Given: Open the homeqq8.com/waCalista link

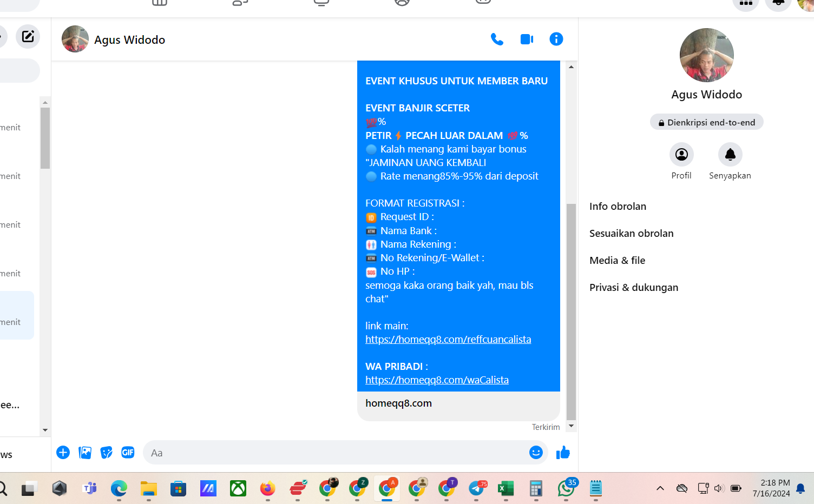Looking at the screenshot, I should [x=437, y=380].
